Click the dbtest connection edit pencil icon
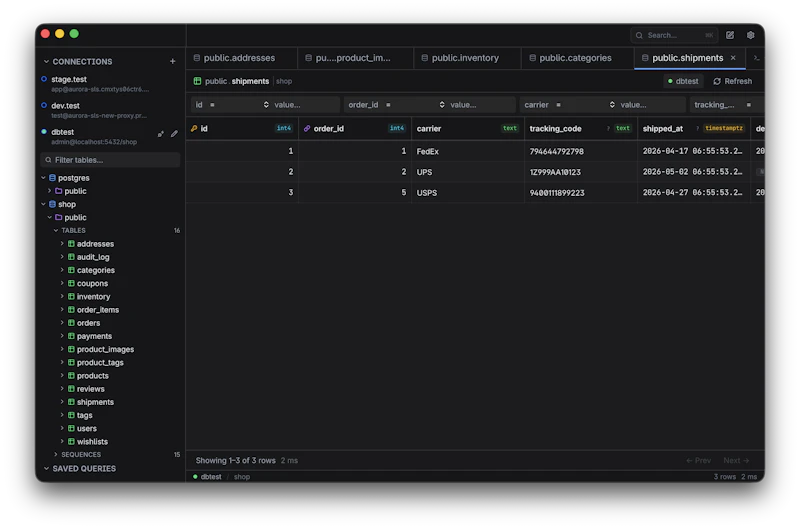This screenshot has width=800, height=529. [174, 134]
